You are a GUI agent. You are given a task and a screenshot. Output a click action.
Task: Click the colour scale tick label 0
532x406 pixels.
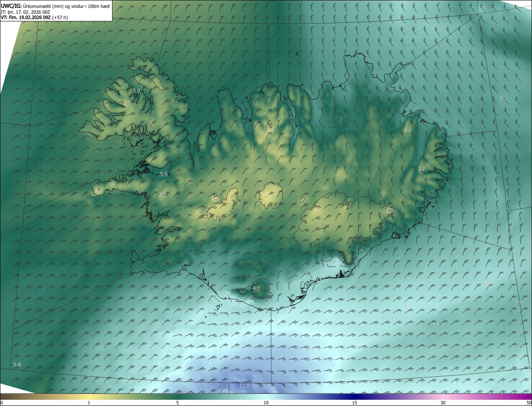point(2,403)
